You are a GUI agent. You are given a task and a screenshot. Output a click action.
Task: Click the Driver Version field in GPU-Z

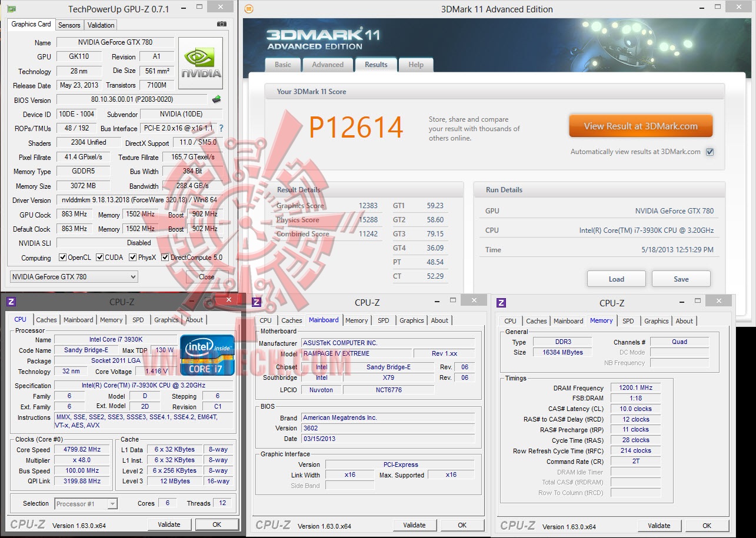click(x=139, y=200)
